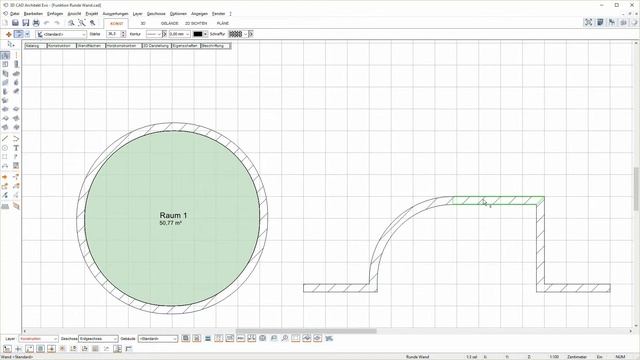Click the Stärke value field 36,5

click(113, 34)
